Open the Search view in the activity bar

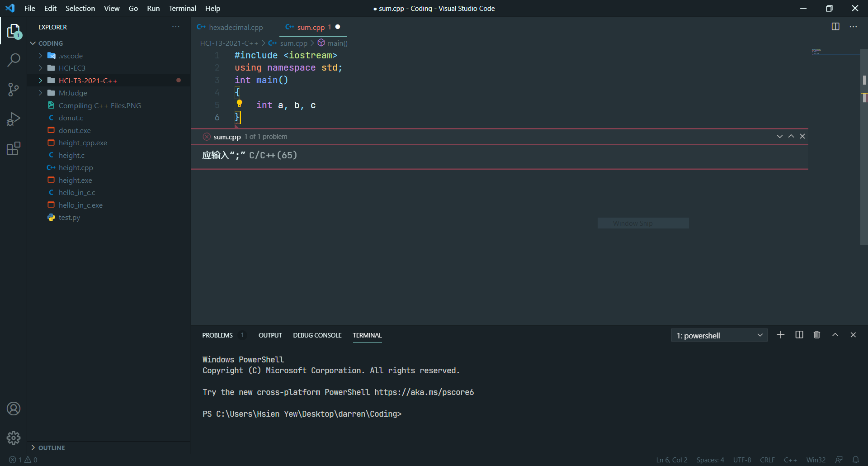(x=14, y=60)
